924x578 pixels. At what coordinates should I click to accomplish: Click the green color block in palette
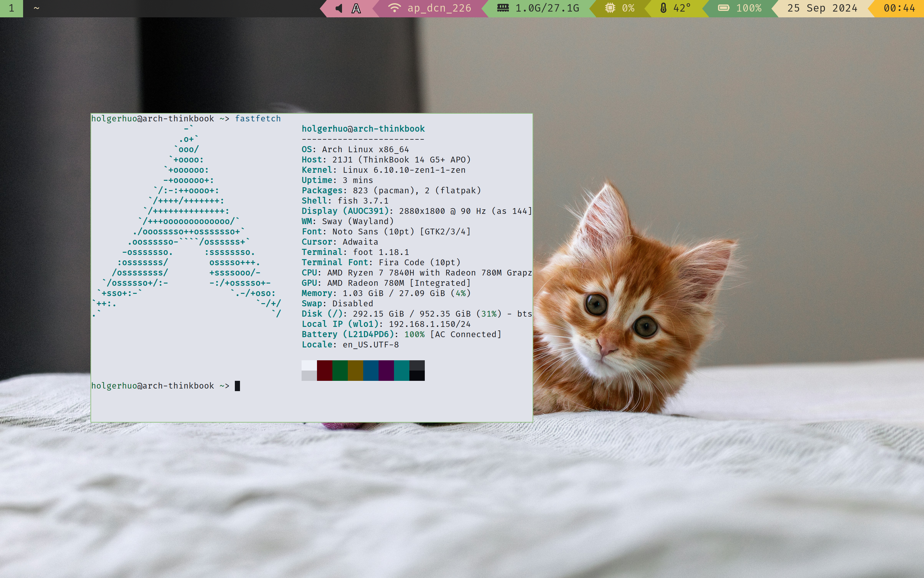(x=340, y=371)
